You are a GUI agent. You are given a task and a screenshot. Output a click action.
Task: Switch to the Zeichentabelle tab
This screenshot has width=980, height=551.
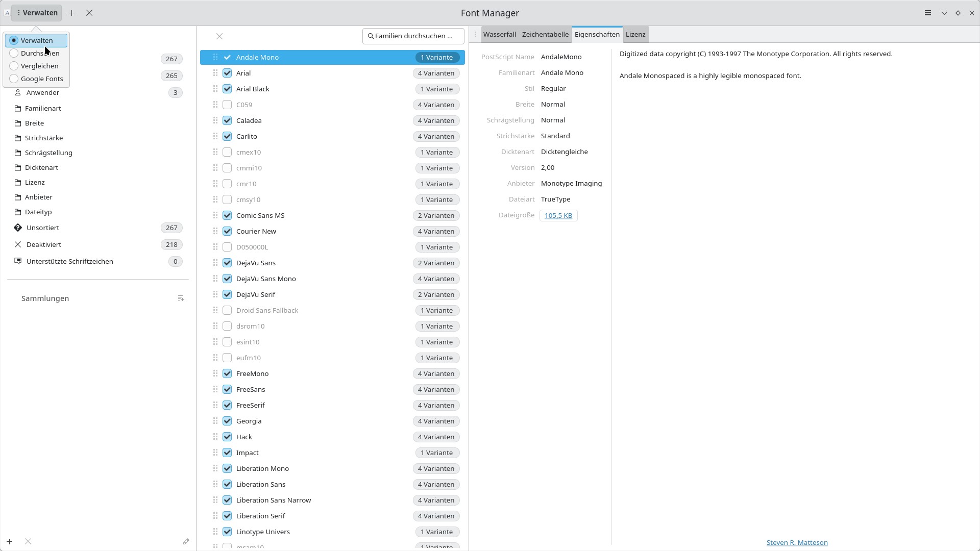pyautogui.click(x=545, y=35)
